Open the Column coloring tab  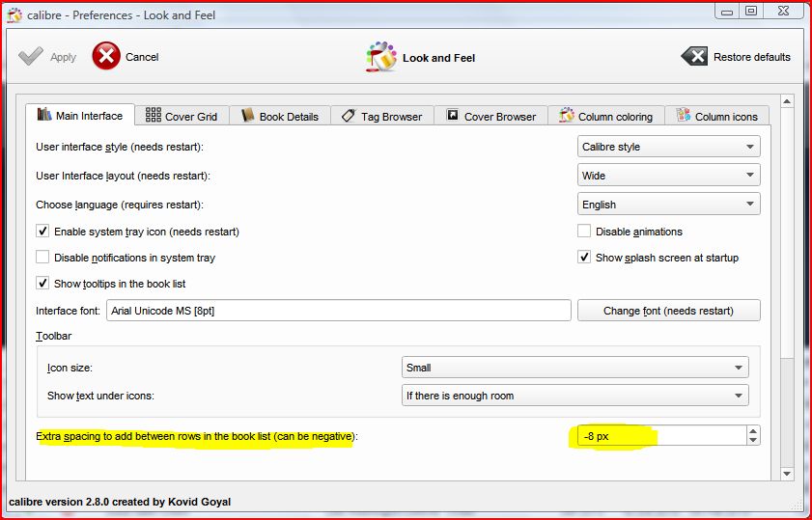tap(606, 116)
